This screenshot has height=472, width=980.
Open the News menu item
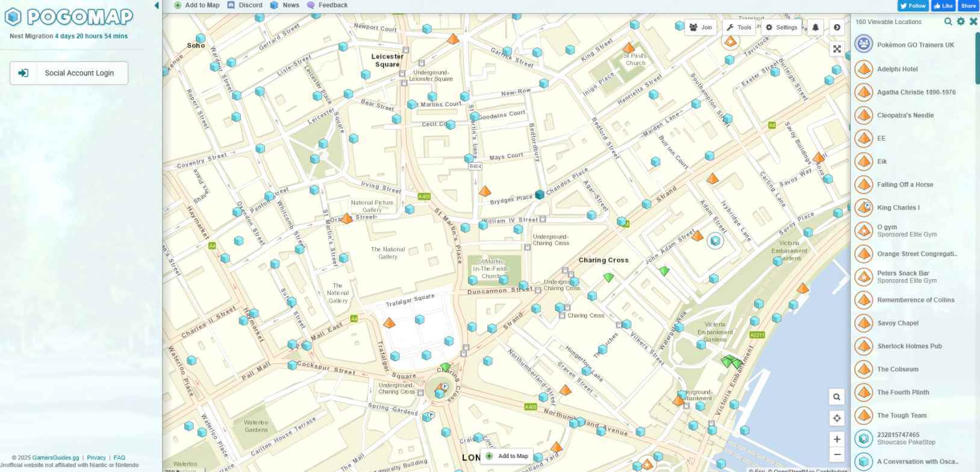coord(284,5)
